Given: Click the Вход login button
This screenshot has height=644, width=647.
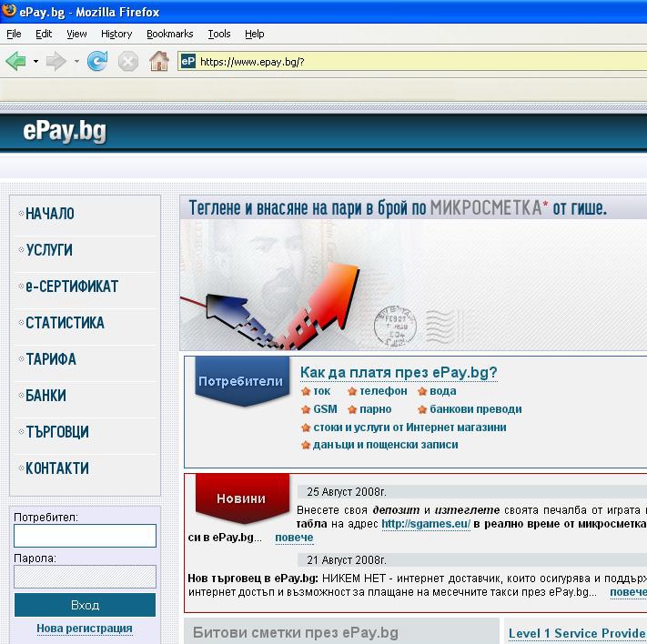Looking at the screenshot, I should [85, 605].
